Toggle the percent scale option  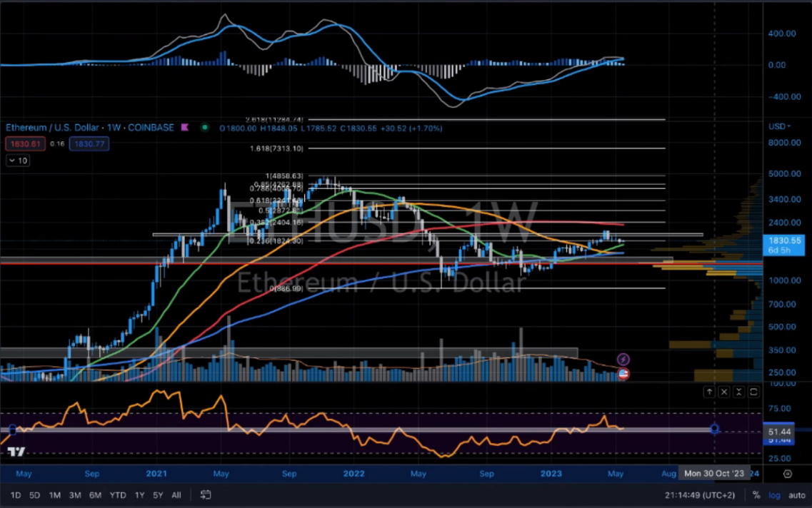click(x=756, y=494)
